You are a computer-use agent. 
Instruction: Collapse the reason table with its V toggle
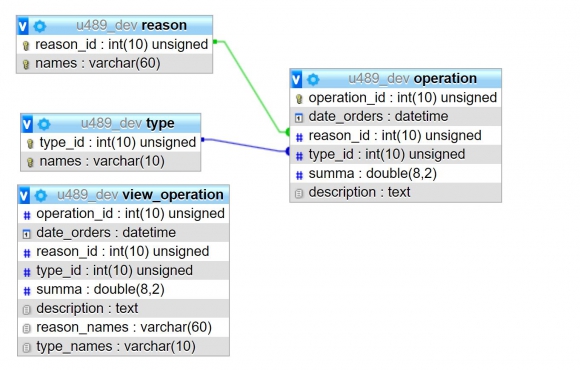tap(23, 26)
